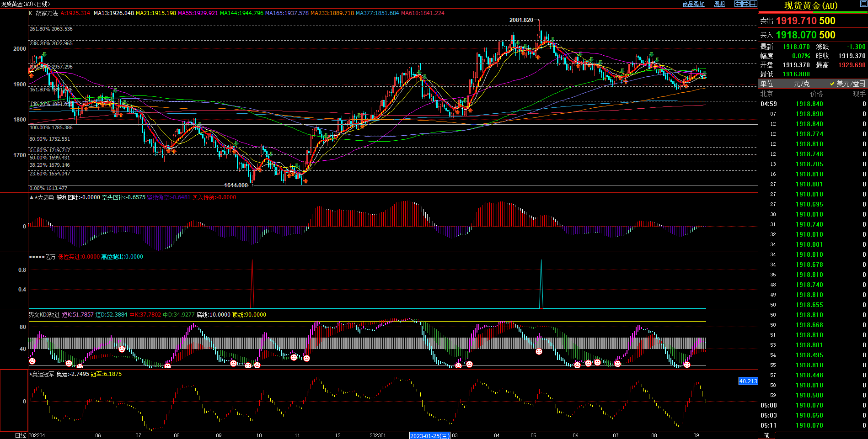Collapse the 大趋势 indicator panel triangle
The height and width of the screenshot is (439, 868).
[x=32, y=197]
